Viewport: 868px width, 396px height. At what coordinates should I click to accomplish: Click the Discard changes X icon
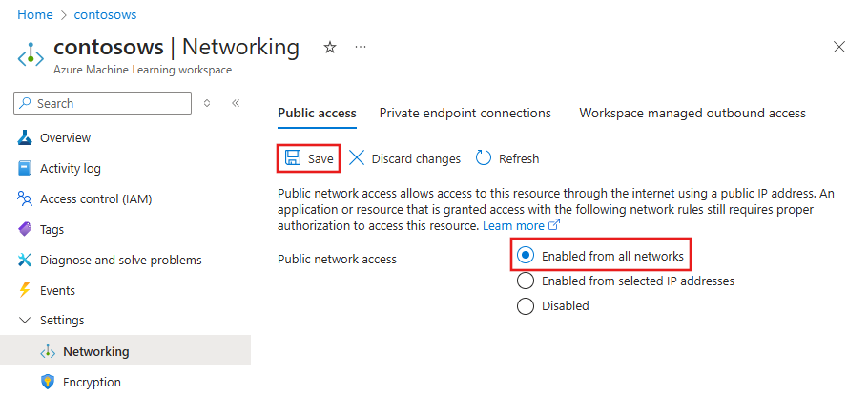357,158
